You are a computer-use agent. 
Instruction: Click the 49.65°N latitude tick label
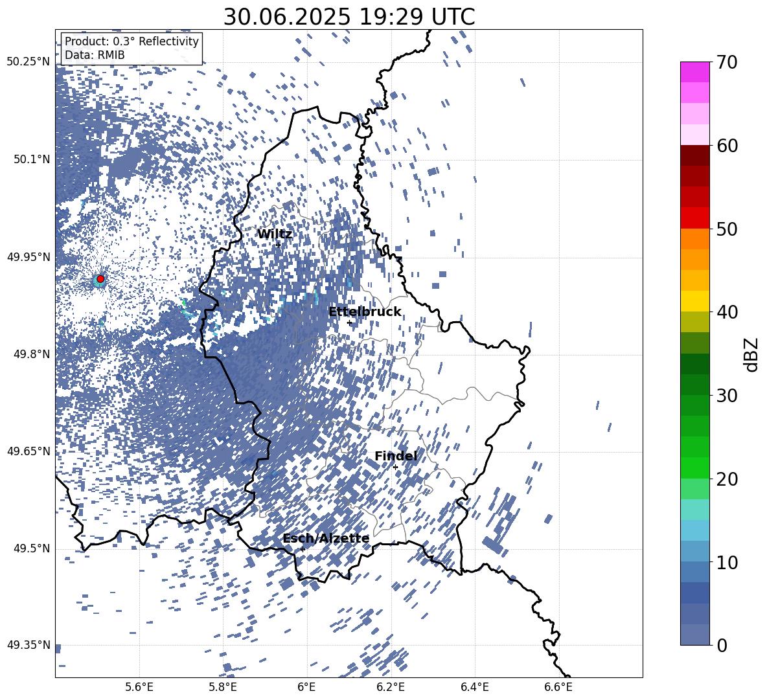pyautogui.click(x=29, y=451)
